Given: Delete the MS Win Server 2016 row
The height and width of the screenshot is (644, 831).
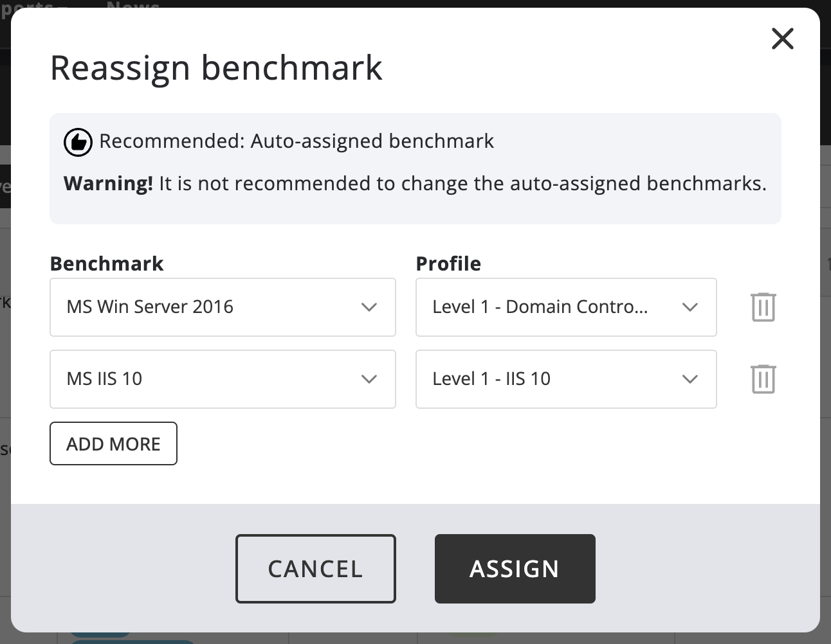Looking at the screenshot, I should 763,307.
